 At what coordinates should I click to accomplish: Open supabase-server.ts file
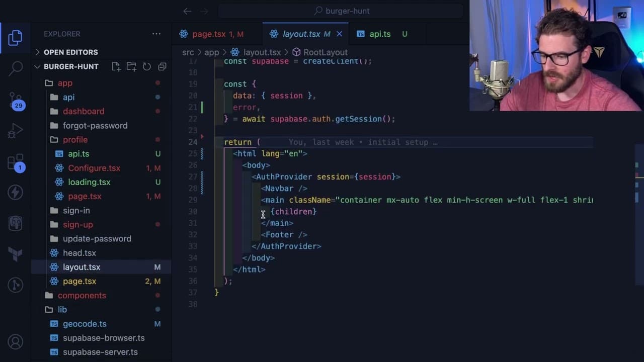pos(101,352)
